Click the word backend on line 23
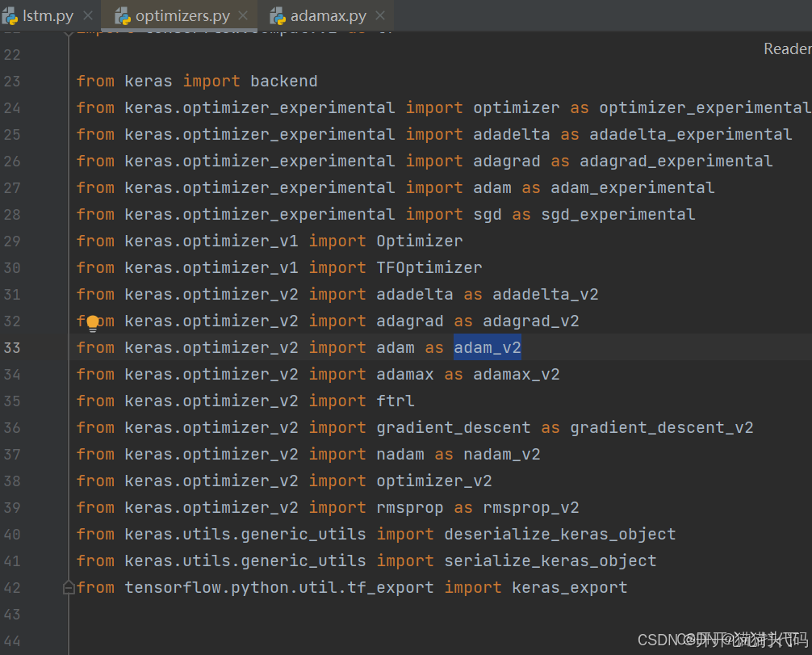812x655 pixels. (x=283, y=81)
